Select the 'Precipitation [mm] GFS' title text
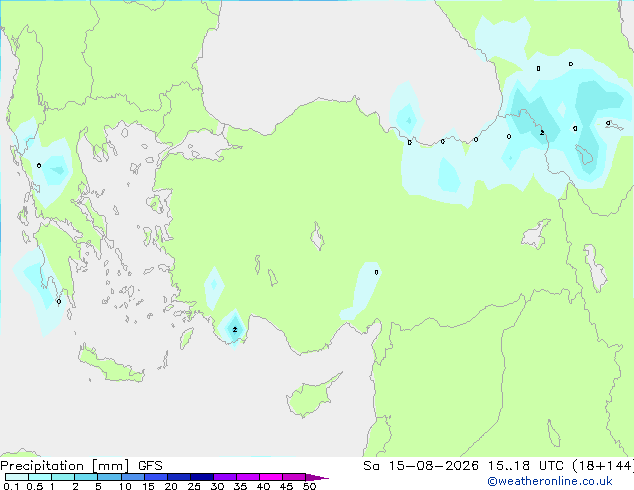Viewport: 634px width, 490px height. tap(81, 466)
